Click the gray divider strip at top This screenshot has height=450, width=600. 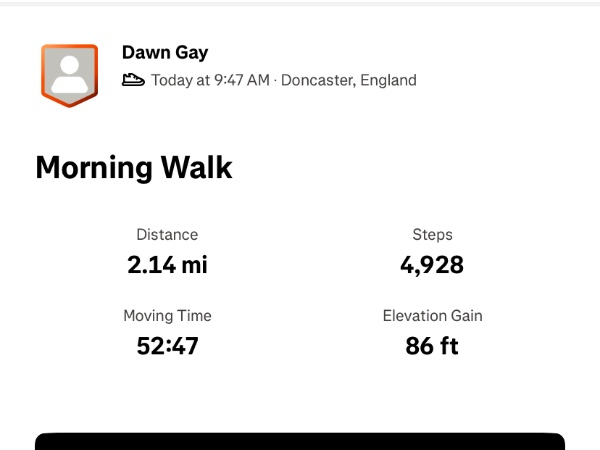point(300,3)
